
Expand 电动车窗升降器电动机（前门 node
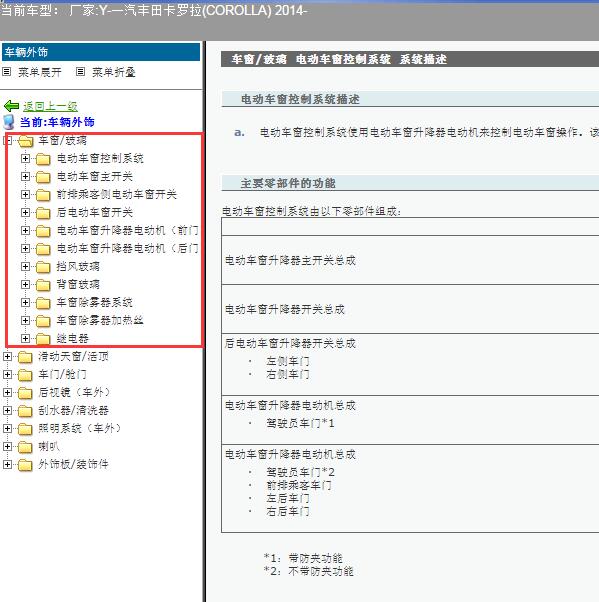[x=25, y=230]
